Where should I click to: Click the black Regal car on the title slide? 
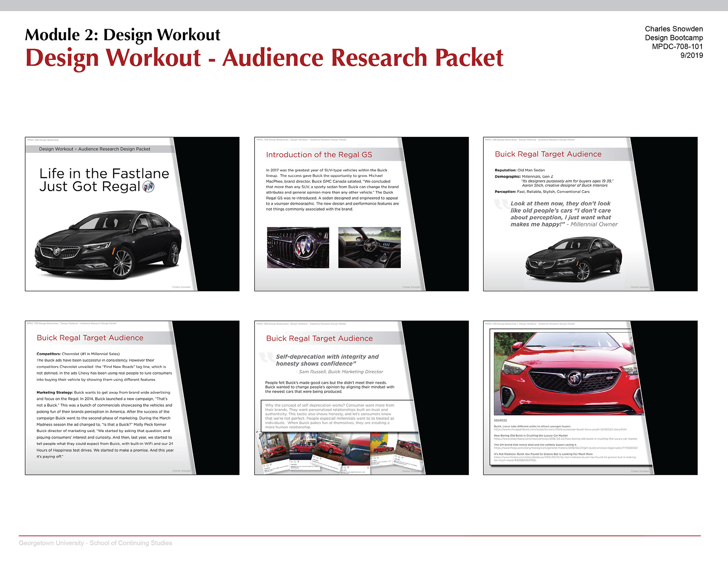(x=108, y=245)
